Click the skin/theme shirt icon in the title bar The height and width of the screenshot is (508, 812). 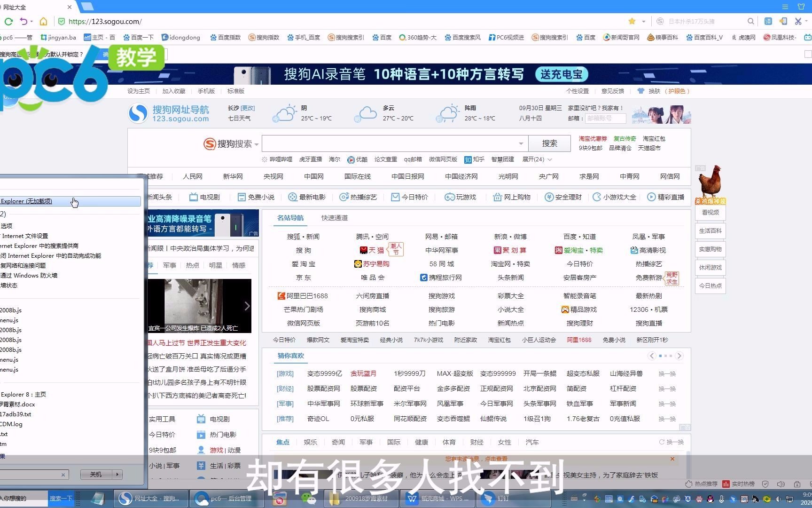click(801, 7)
